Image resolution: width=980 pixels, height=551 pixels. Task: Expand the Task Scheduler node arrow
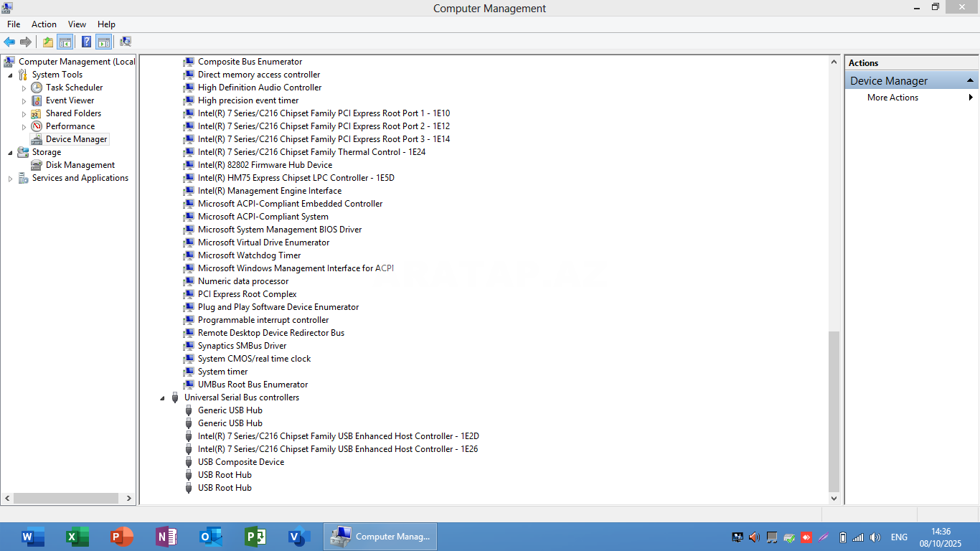[x=24, y=88]
